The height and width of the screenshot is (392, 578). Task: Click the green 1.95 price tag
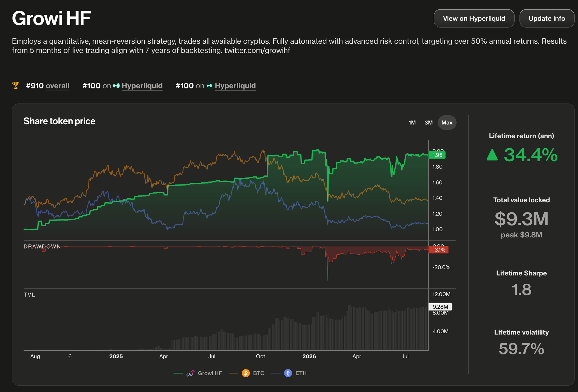(x=437, y=155)
